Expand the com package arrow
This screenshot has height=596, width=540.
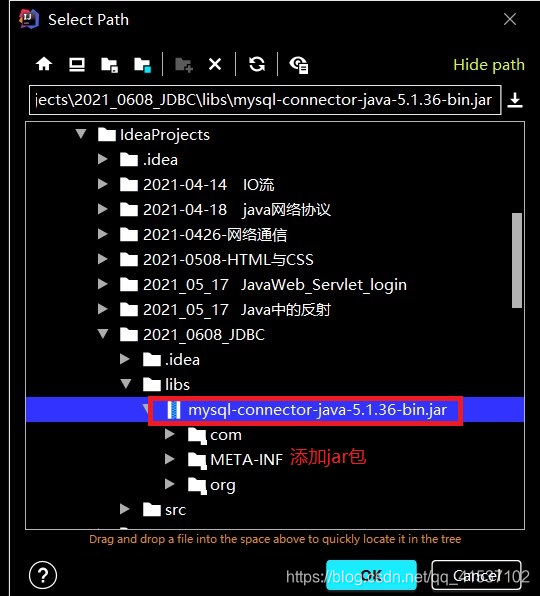(170, 434)
